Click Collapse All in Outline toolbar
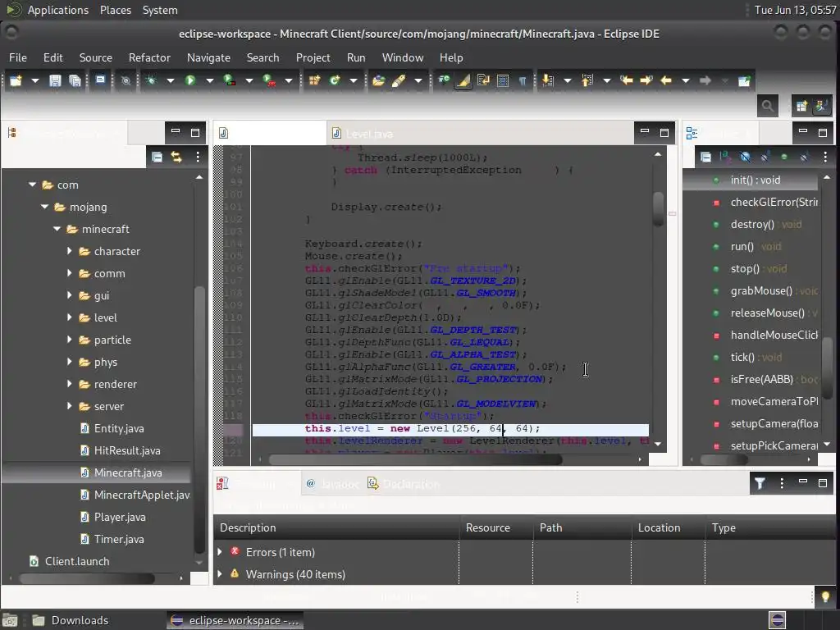Screen dimensions: 840x630 click(x=706, y=157)
